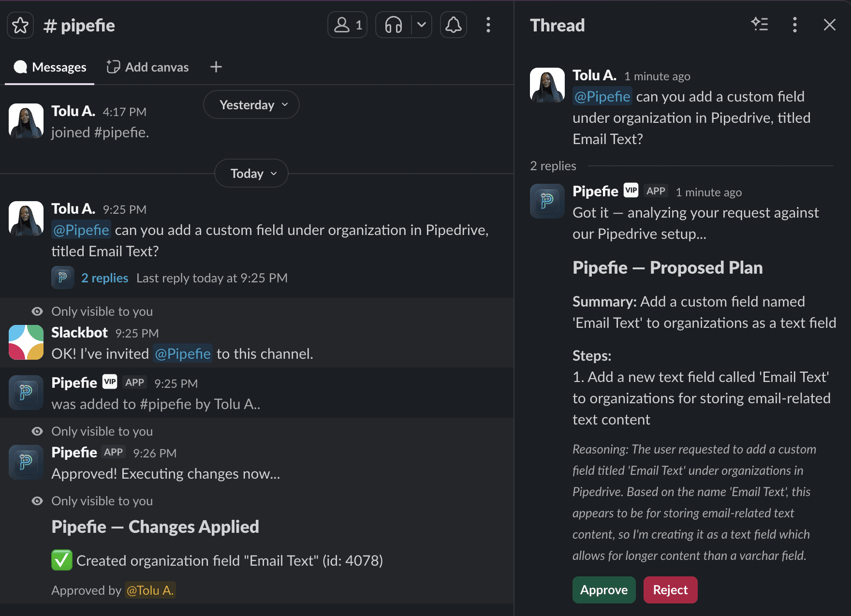Toggle visibility of Slackbot's hidden message
This screenshot has height=616, width=851.
click(37, 311)
